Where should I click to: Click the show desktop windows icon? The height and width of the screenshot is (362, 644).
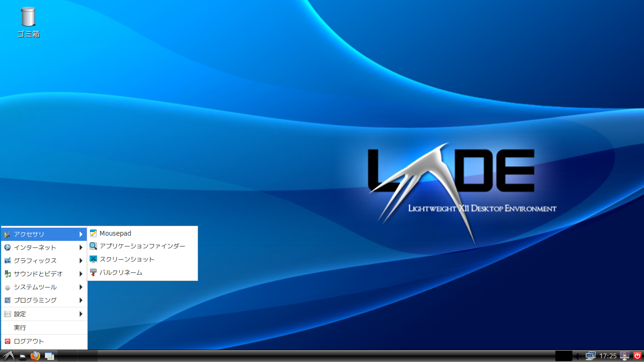pos(50,356)
